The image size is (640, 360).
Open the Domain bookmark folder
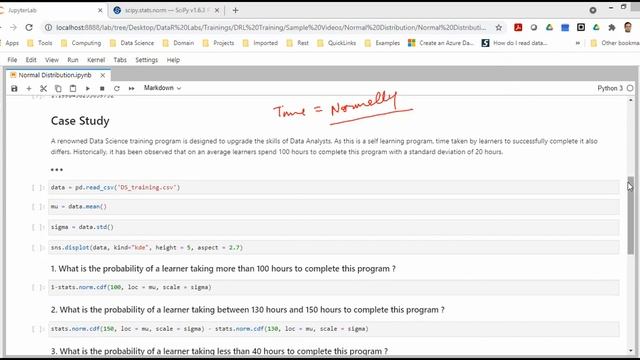tap(178, 43)
